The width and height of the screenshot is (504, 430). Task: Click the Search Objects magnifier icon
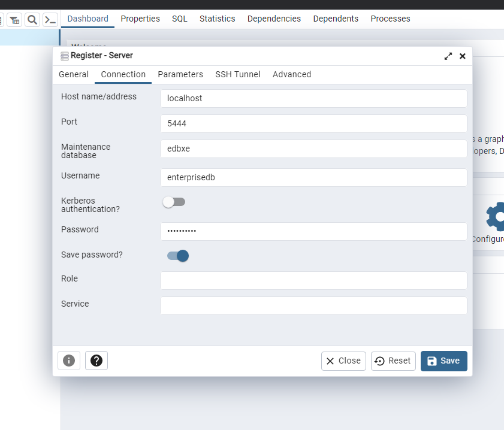point(32,20)
